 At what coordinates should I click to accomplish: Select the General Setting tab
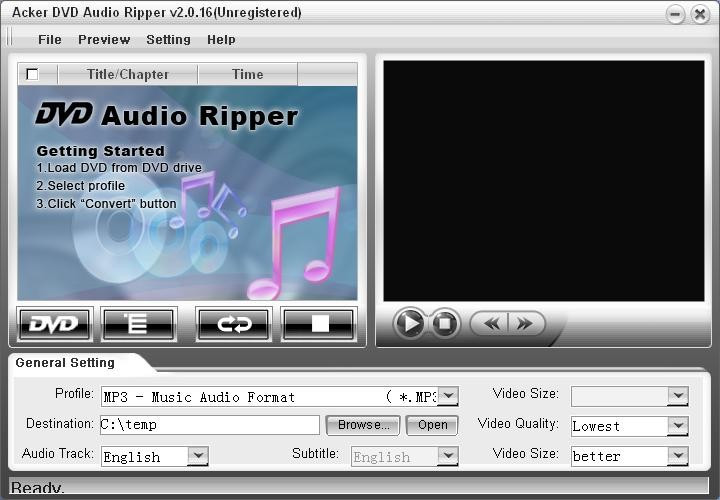tap(65, 363)
